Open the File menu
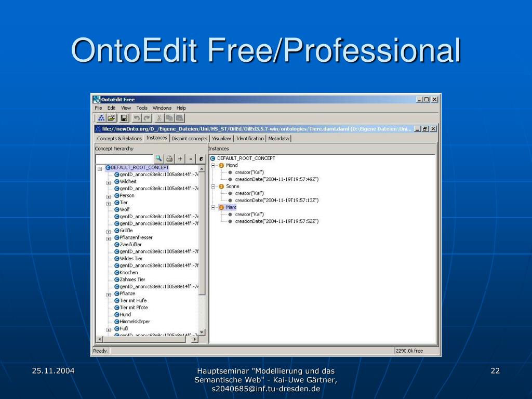532x399 pixels. coord(98,108)
